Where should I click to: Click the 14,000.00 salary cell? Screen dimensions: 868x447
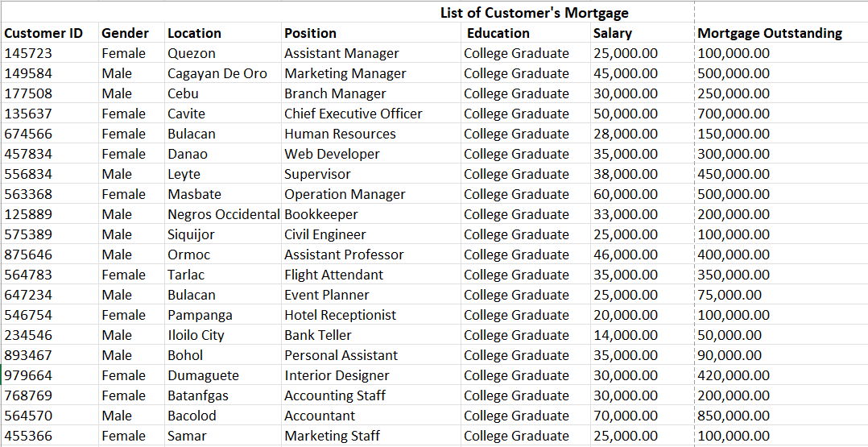[x=625, y=335]
